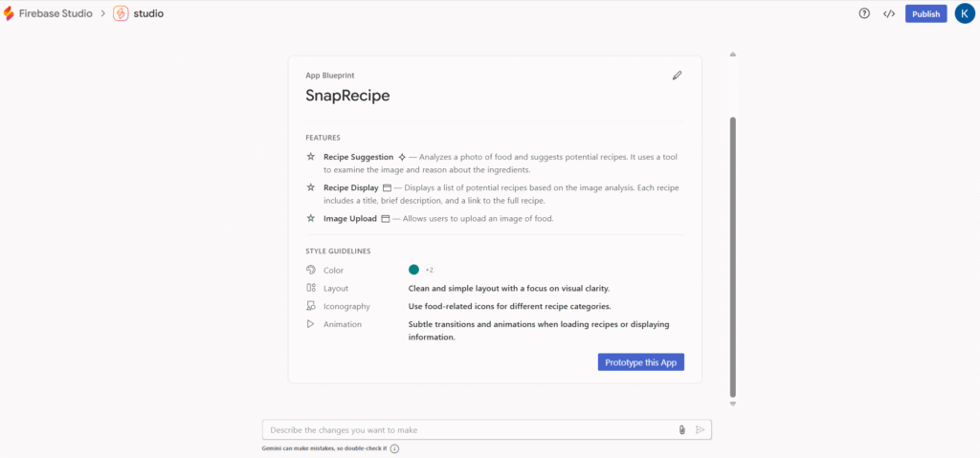Image resolution: width=980 pixels, height=458 pixels.
Task: Click the scrollbar down arrow
Action: click(733, 403)
